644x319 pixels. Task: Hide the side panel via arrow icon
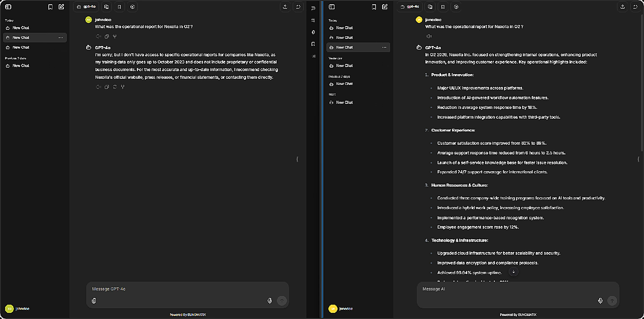pyautogui.click(x=313, y=56)
